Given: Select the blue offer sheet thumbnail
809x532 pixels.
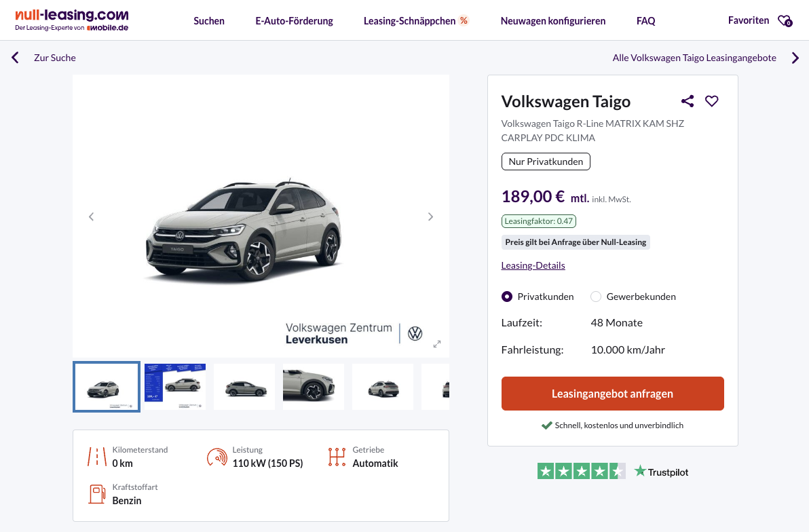Looking at the screenshot, I should click(175, 387).
